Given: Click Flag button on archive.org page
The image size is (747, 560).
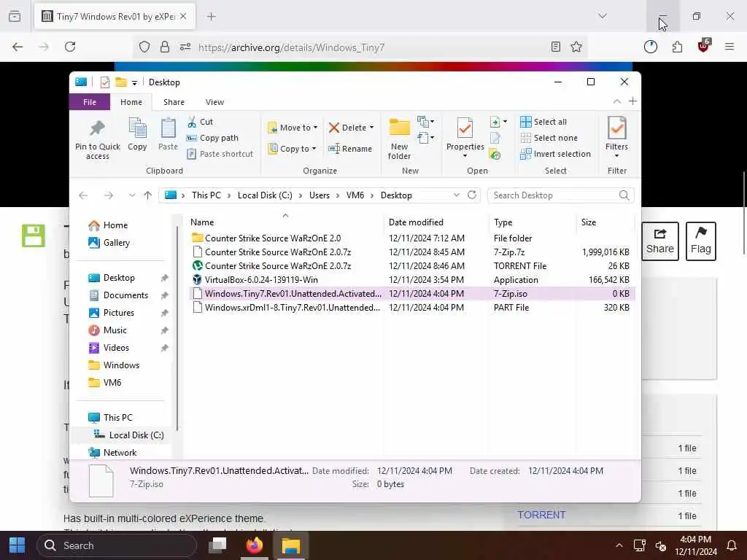Looking at the screenshot, I should click(701, 241).
